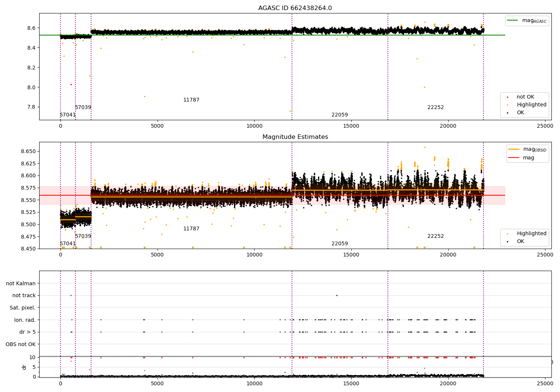This screenshot has height=392, width=560.
Task: Click the 8.625 y-axis tick label
Action: 28,164
